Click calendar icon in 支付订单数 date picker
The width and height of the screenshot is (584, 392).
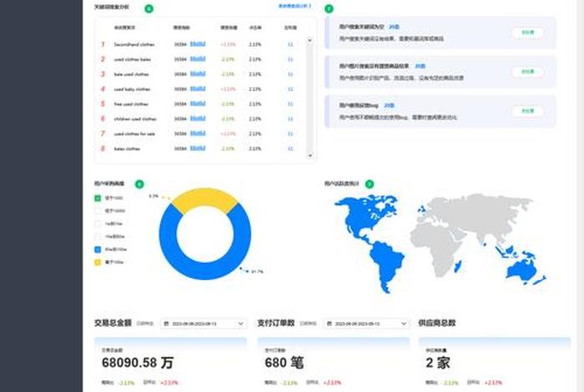tap(330, 324)
